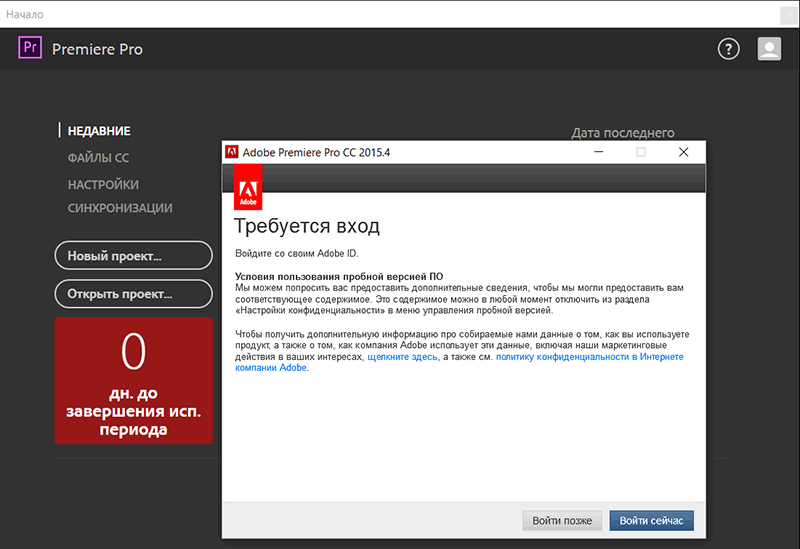The width and height of the screenshot is (800, 549).
Task: Open the политику конфиденциальности в Интернете link
Action: [589, 356]
